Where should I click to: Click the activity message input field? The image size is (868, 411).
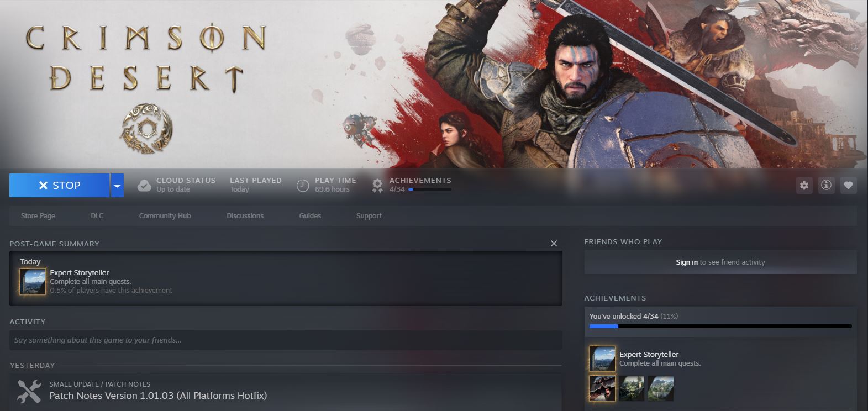click(x=286, y=340)
